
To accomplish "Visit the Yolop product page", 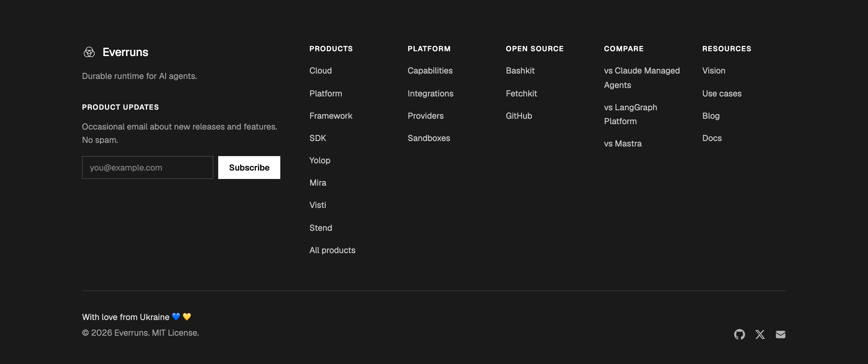I will click(x=320, y=160).
